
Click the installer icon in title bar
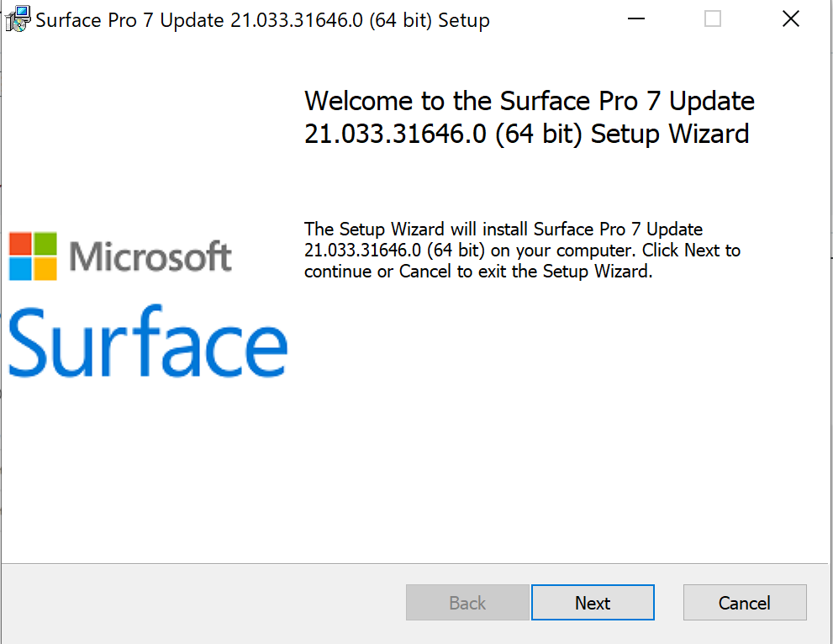[18, 19]
